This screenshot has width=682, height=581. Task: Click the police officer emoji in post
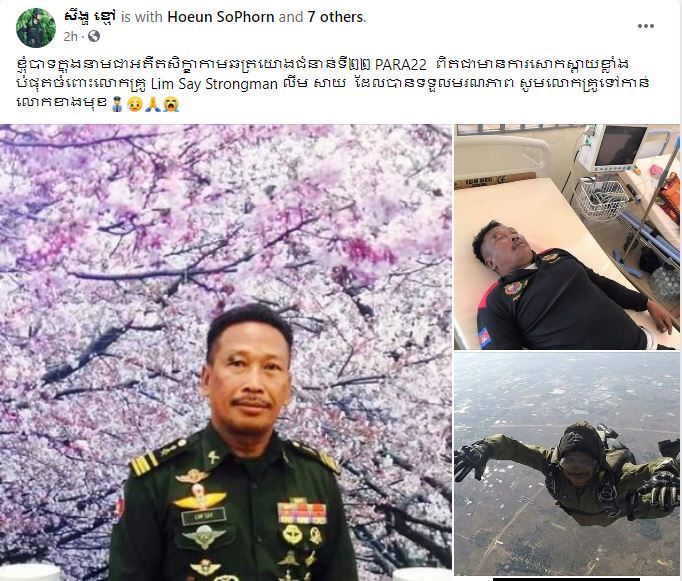pyautogui.click(x=117, y=104)
